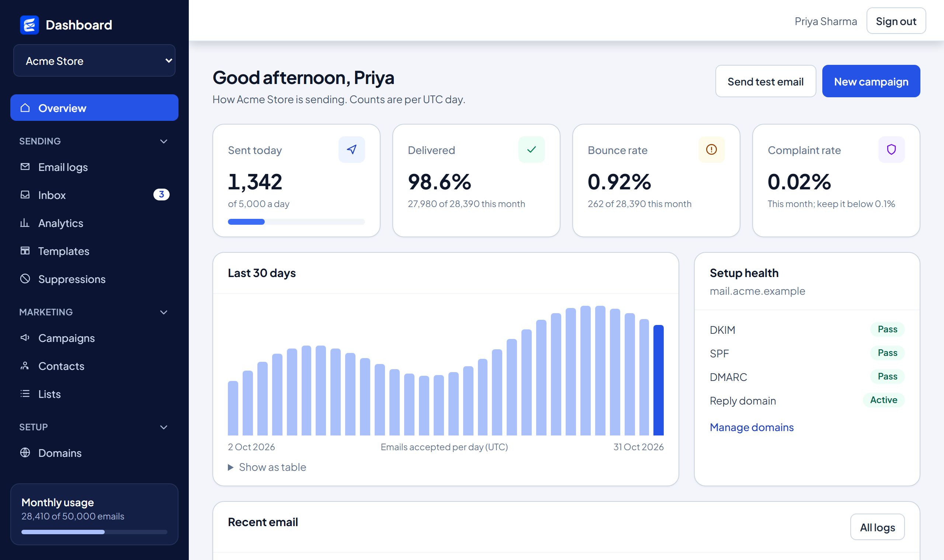This screenshot has width=944, height=560.
Task: Click the Templates layout icon
Action: point(25,251)
